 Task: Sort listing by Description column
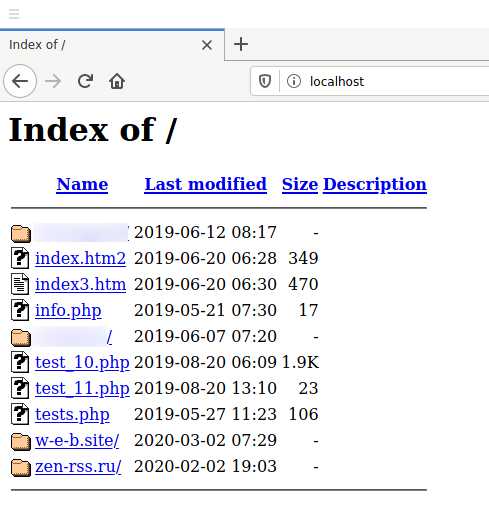tap(375, 184)
